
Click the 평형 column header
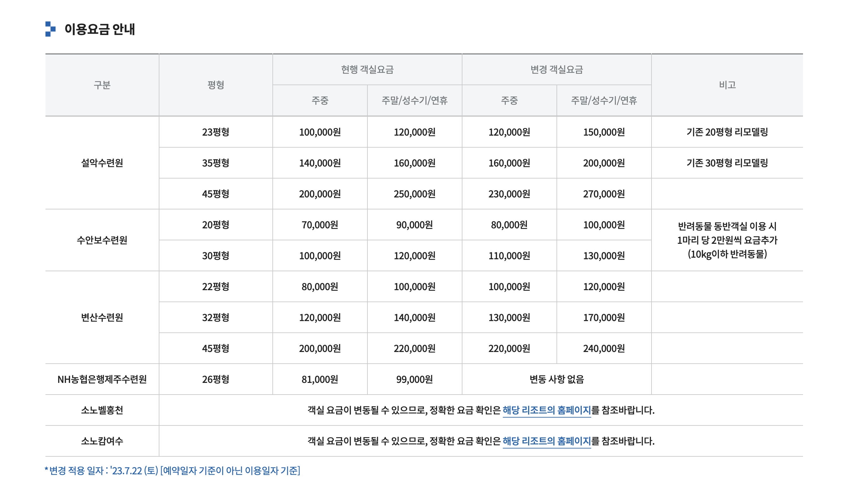216,85
